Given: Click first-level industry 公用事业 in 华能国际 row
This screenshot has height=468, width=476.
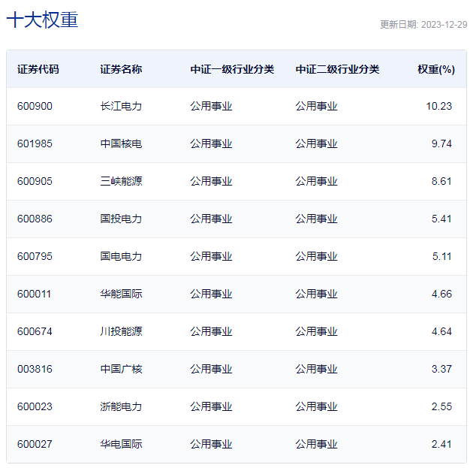Looking at the screenshot, I should (211, 294).
